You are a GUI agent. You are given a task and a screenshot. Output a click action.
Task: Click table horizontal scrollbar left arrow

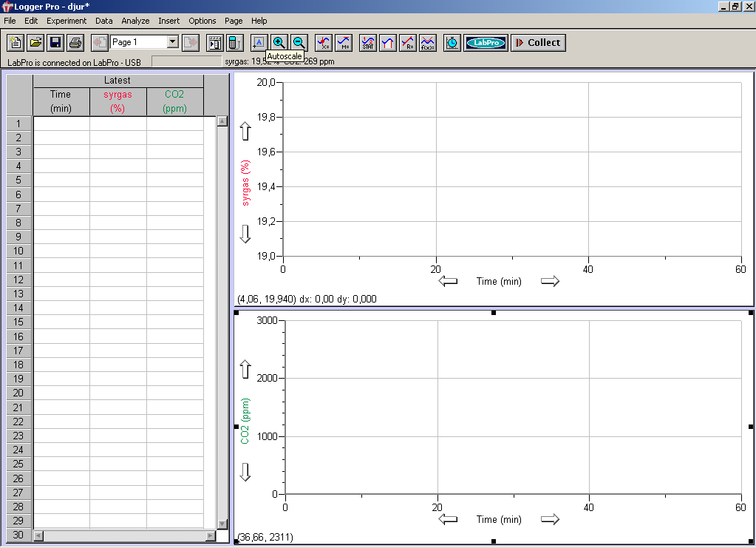click(x=38, y=535)
